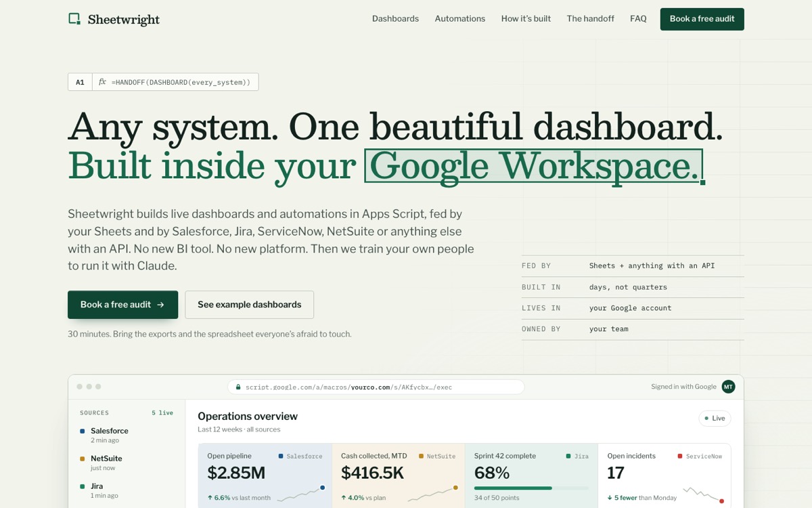The width and height of the screenshot is (812, 508).
Task: Click the Live status badge
Action: [x=715, y=418]
